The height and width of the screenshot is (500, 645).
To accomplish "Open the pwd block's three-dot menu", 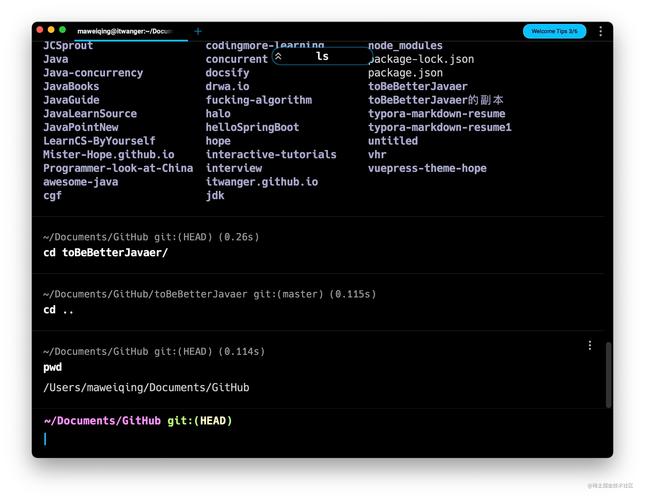I will coord(589,345).
